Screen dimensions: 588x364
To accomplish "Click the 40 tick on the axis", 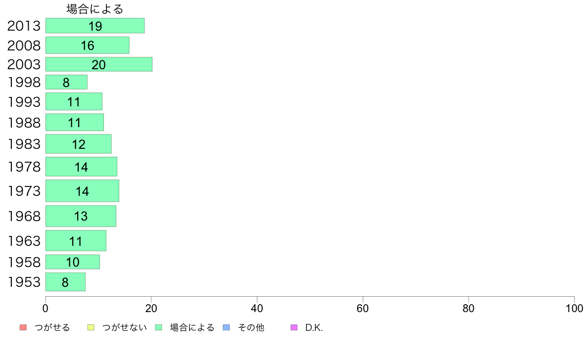I will [257, 309].
